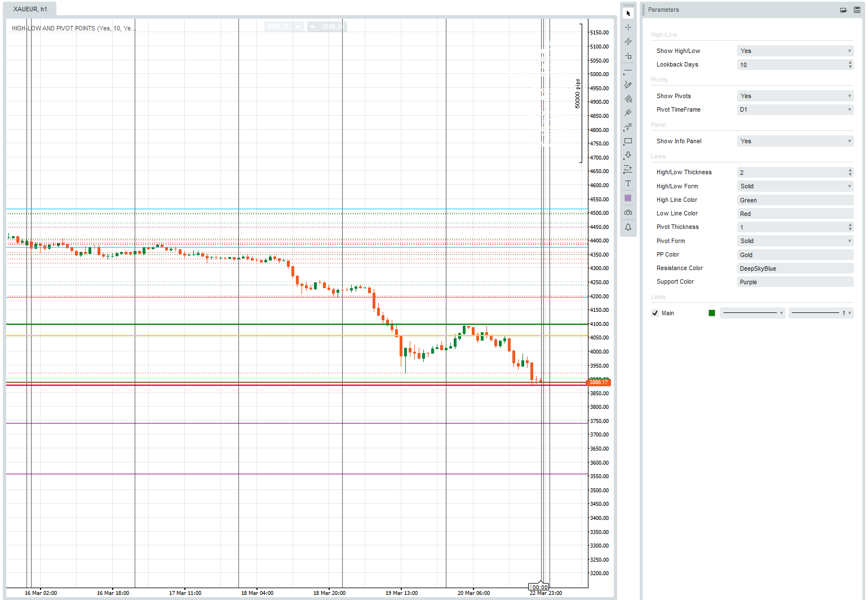
Task: Uncheck the Main line checkbox
Action: coord(655,312)
